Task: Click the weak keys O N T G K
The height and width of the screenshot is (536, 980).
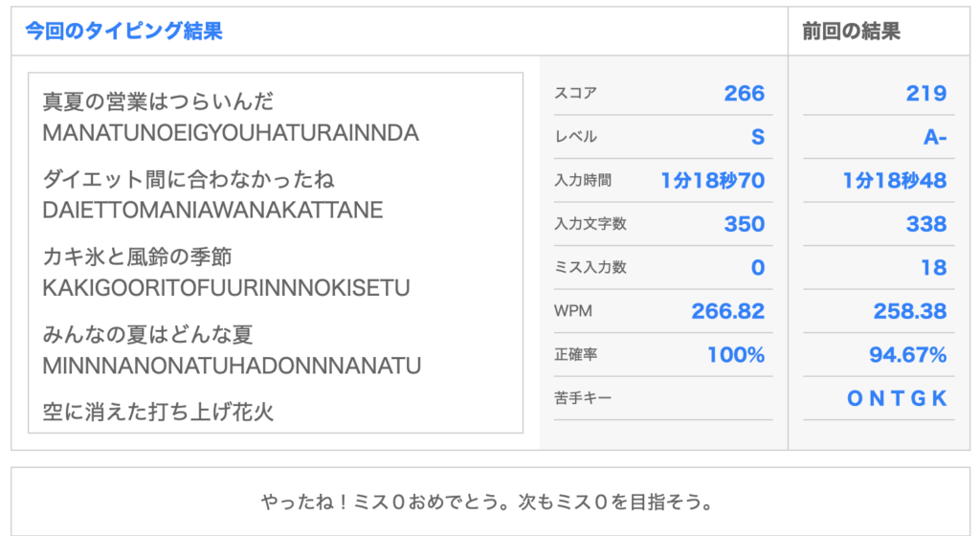Action: tap(896, 399)
